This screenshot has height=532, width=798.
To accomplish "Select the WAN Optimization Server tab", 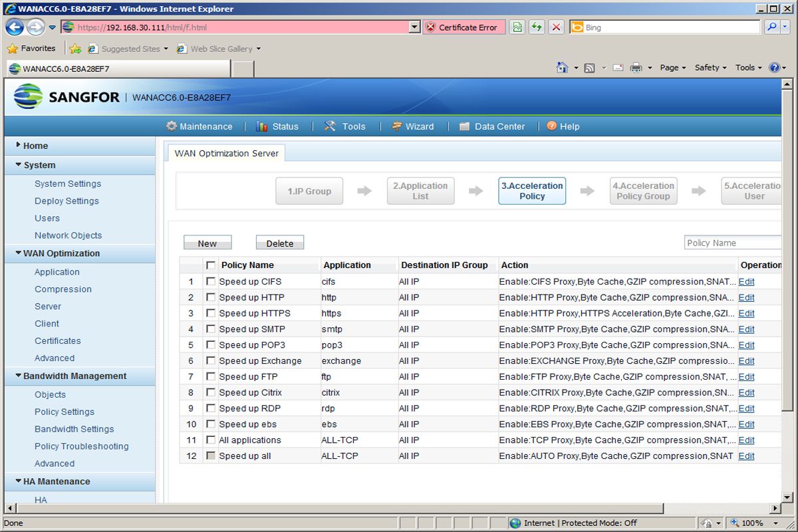I will pyautogui.click(x=226, y=153).
